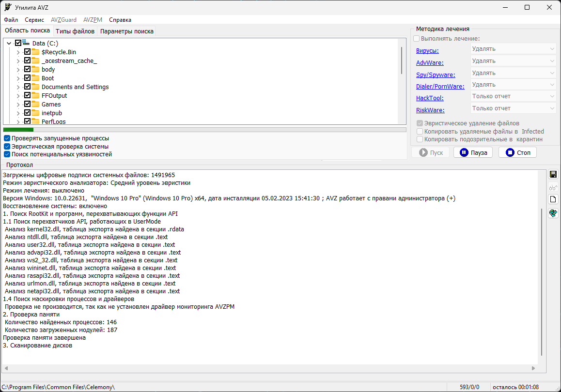561x392 pixels.
Task: Open the Вирусы action dropdown
Action: (x=513, y=49)
